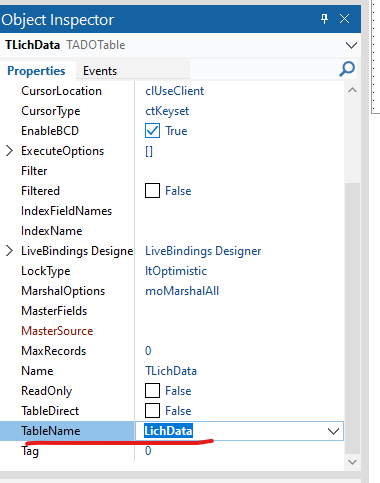Switch to the Events tab
This screenshot has height=483, width=380.
click(100, 71)
